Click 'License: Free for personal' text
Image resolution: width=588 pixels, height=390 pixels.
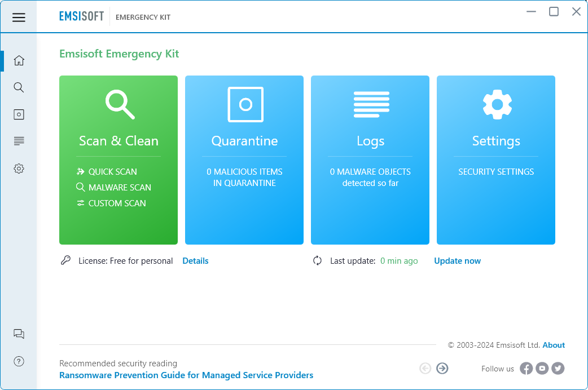pos(126,261)
